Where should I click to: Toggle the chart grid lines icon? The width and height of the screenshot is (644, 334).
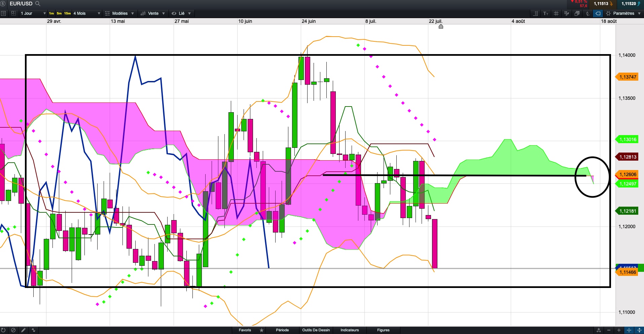[x=556, y=13]
